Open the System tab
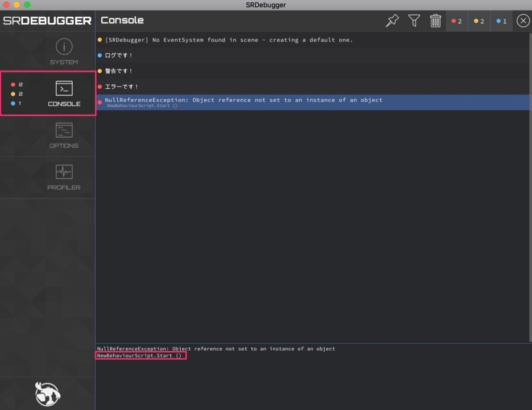The image size is (532, 410). 47,52
